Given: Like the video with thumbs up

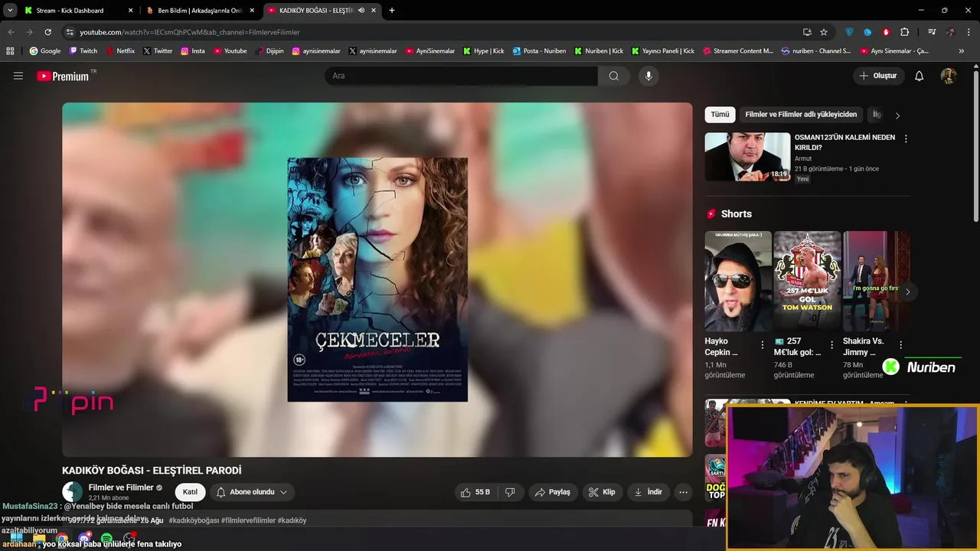Looking at the screenshot, I should point(475,492).
